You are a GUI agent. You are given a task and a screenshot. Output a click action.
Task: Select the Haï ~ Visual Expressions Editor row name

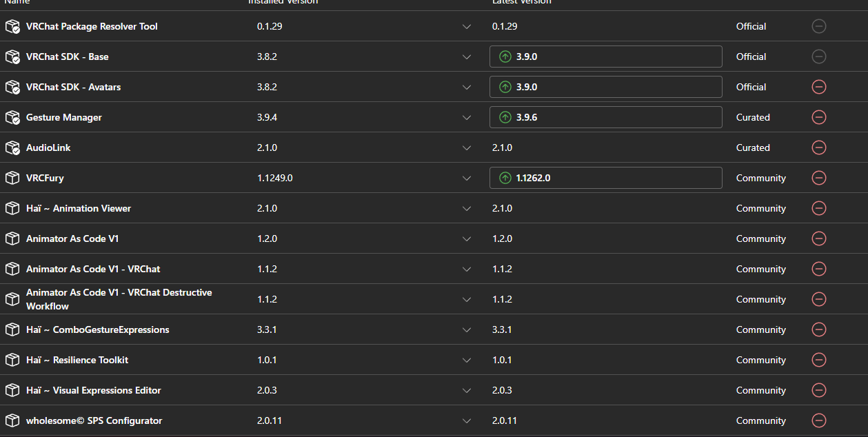pyautogui.click(x=93, y=390)
